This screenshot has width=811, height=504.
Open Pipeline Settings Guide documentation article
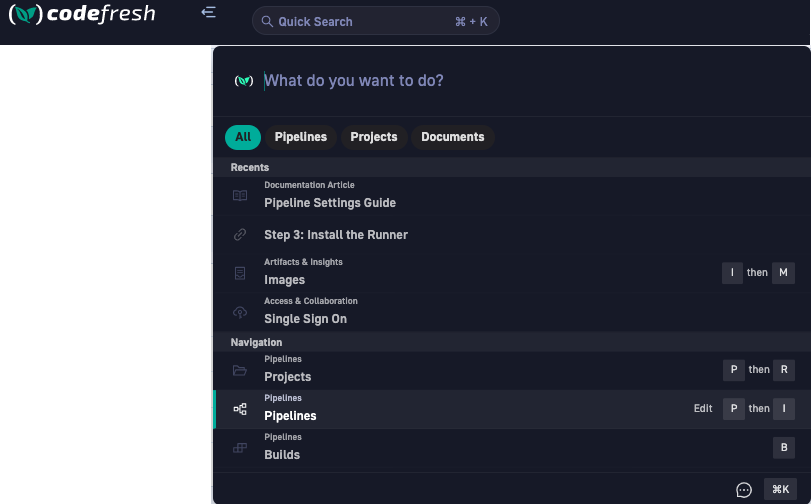[x=330, y=203]
